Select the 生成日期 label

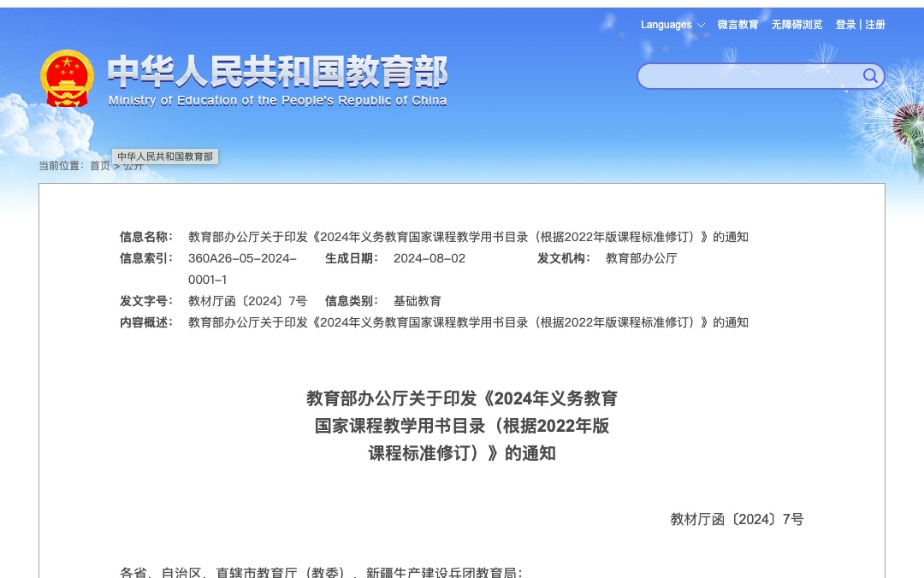(x=352, y=258)
